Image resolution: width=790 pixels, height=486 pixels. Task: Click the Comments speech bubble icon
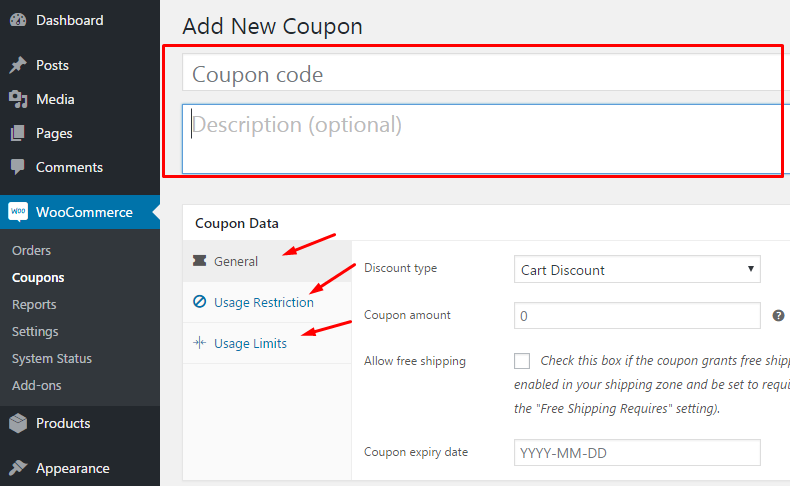click(x=18, y=168)
